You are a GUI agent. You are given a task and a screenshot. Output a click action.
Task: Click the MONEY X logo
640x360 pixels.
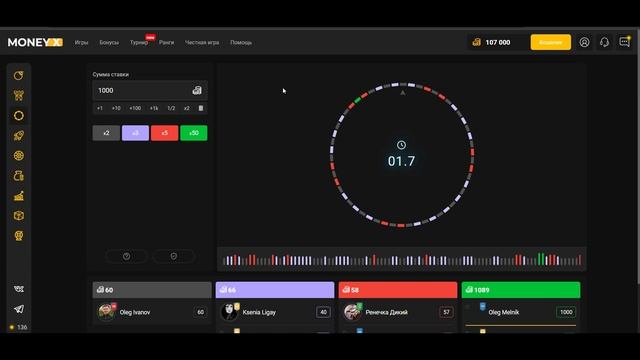35,42
